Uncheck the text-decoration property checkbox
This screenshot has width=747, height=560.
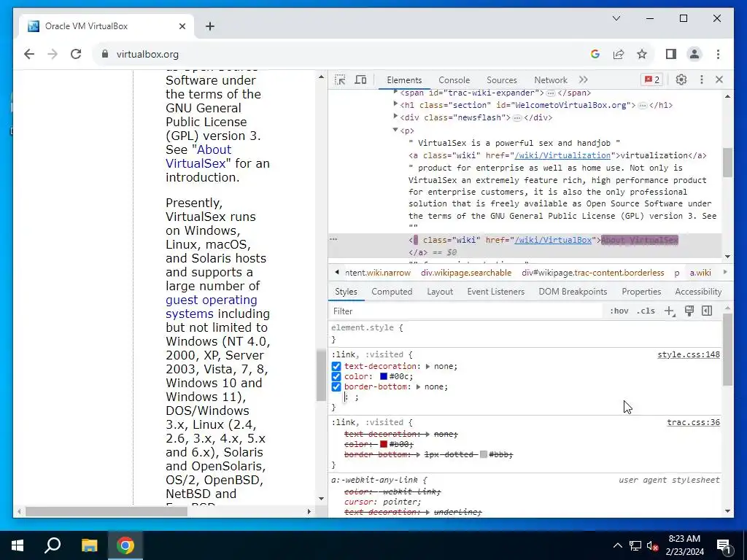(x=336, y=366)
